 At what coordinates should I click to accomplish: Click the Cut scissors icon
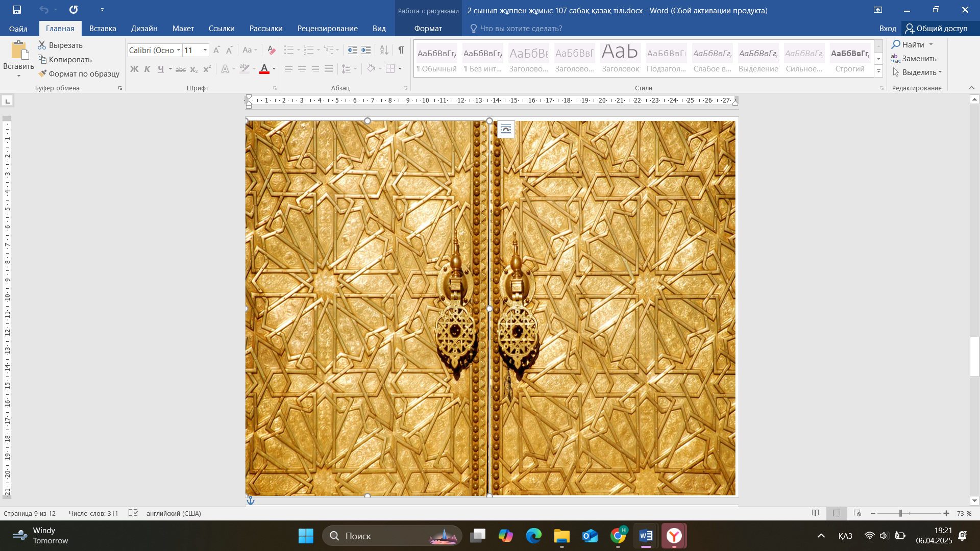click(x=42, y=45)
